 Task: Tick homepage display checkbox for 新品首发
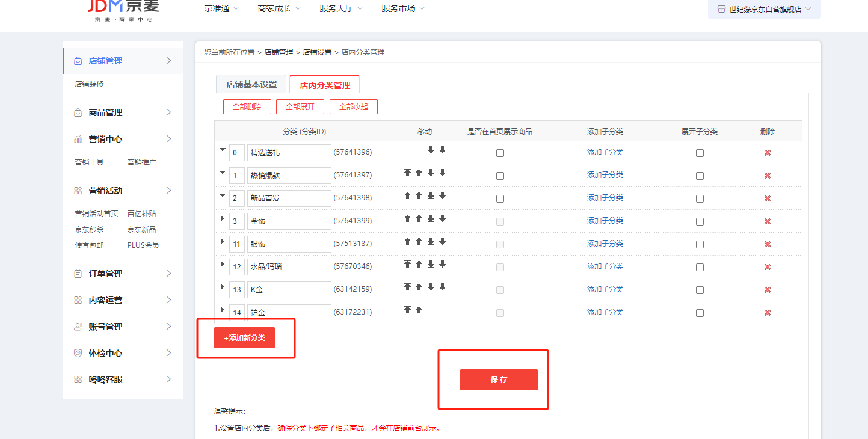(x=500, y=199)
